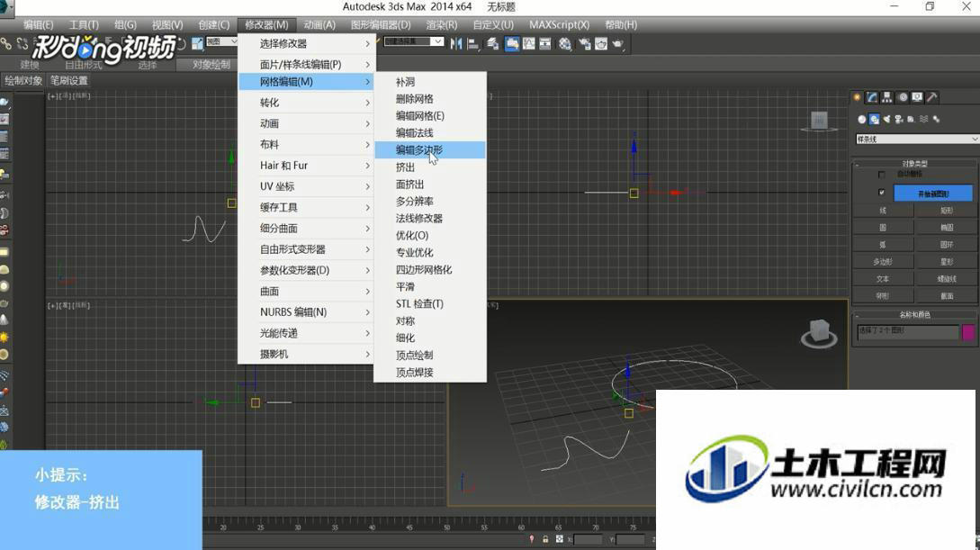The height and width of the screenshot is (550, 980).
Task: Collapse the 名称和颜色 rollout
Action: click(915, 315)
